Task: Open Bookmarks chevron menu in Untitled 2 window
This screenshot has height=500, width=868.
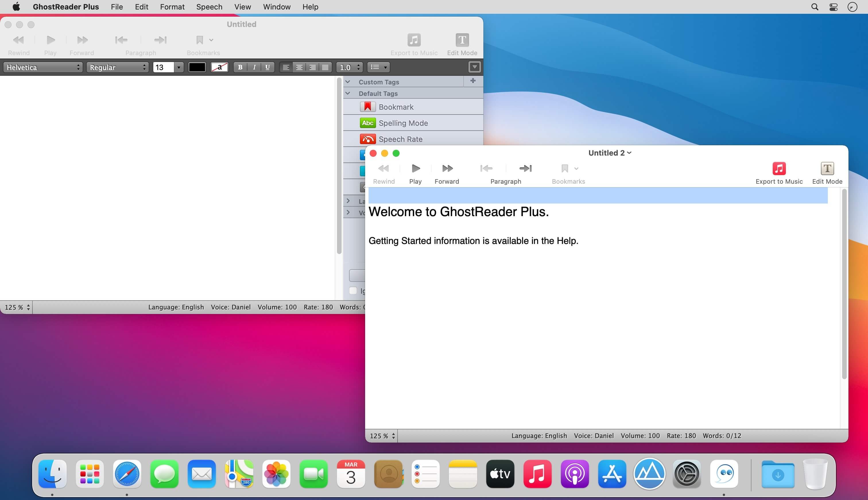Action: pyautogui.click(x=576, y=168)
